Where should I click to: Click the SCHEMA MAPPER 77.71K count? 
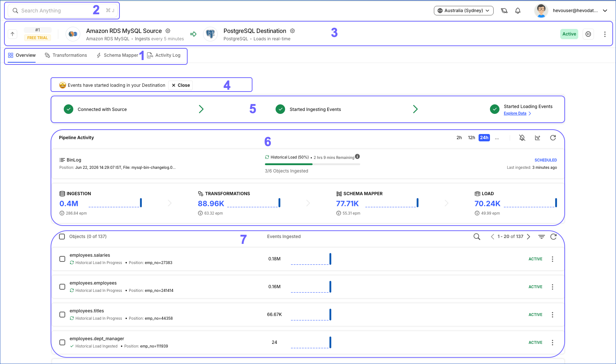pyautogui.click(x=347, y=204)
